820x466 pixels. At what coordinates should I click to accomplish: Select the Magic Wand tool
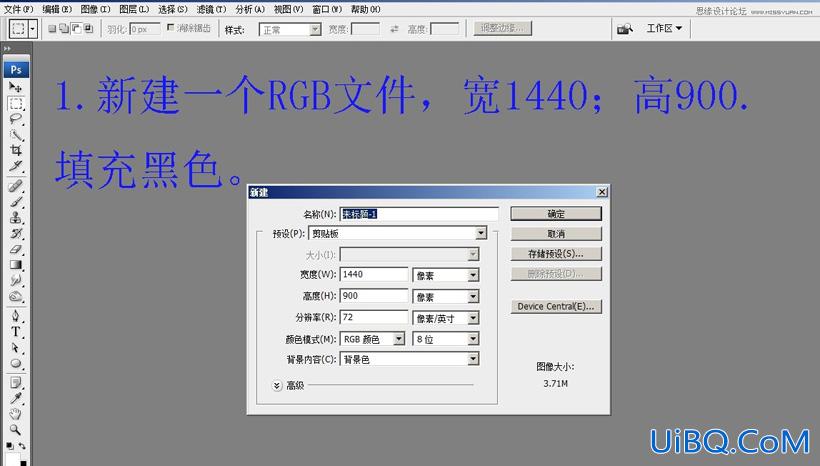coord(16,135)
